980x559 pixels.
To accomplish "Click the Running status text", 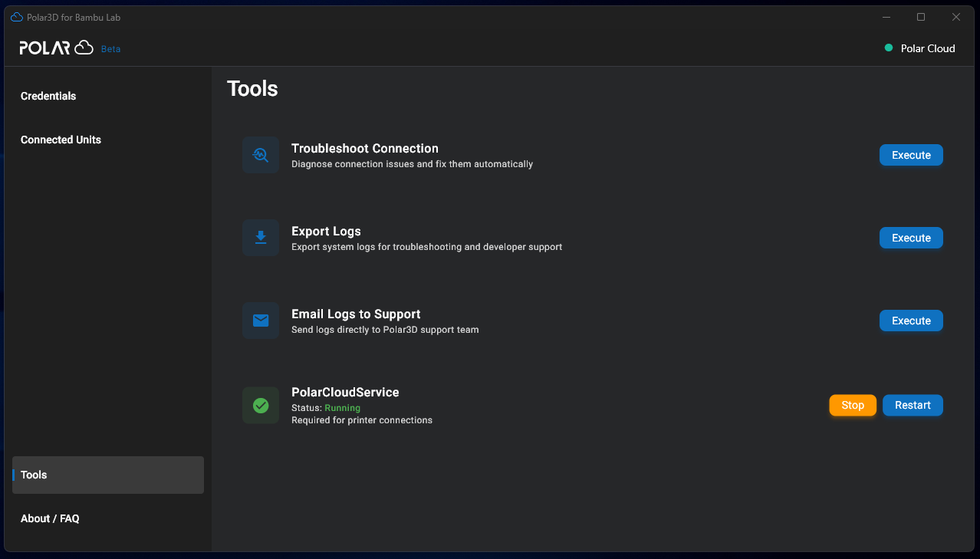I will (x=342, y=408).
